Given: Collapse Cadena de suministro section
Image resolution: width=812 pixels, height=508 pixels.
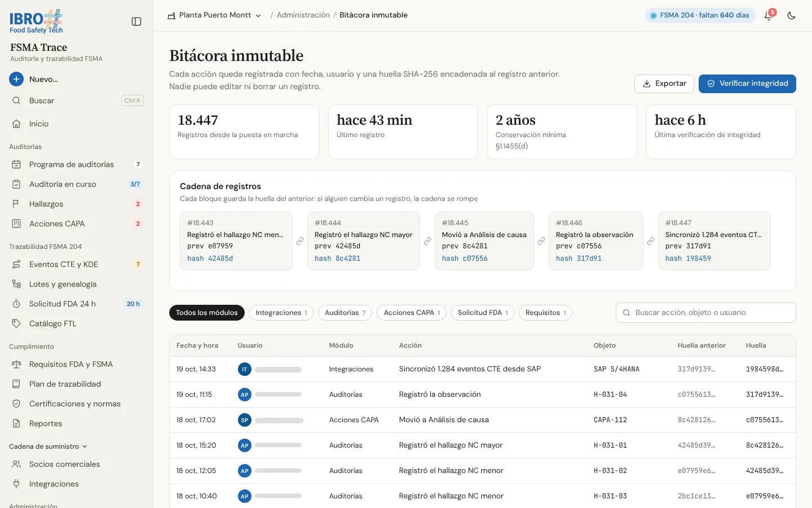Looking at the screenshot, I should click(48, 446).
